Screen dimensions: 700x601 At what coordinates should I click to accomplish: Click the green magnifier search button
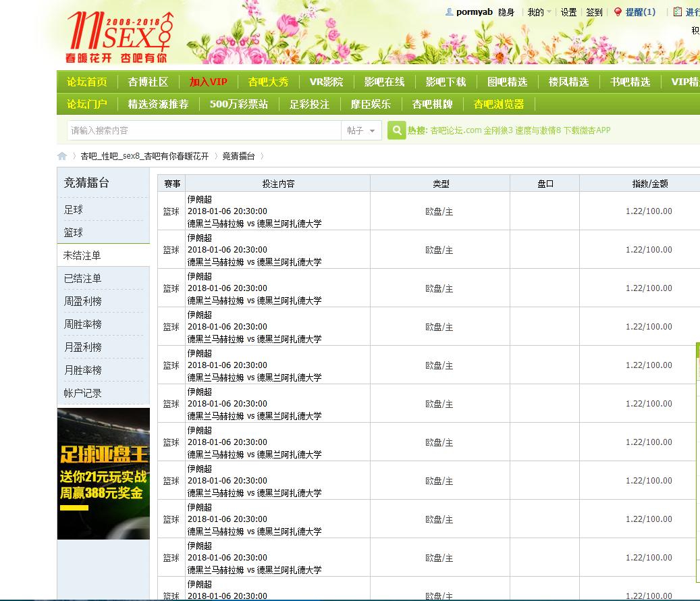pyautogui.click(x=397, y=130)
